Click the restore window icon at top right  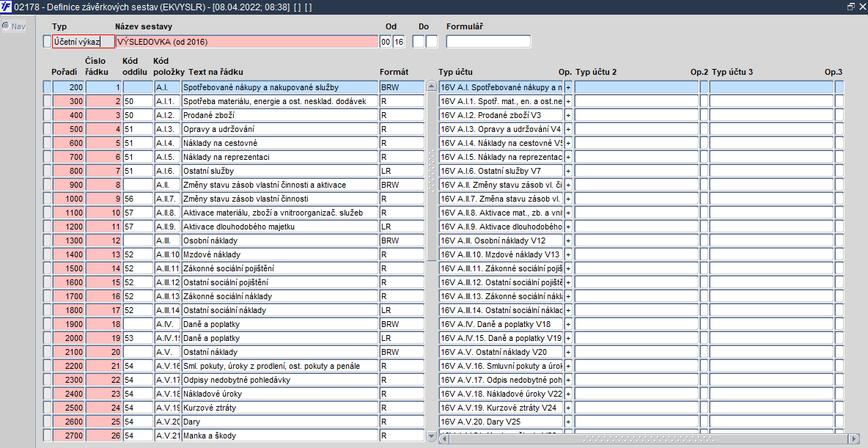click(x=851, y=7)
